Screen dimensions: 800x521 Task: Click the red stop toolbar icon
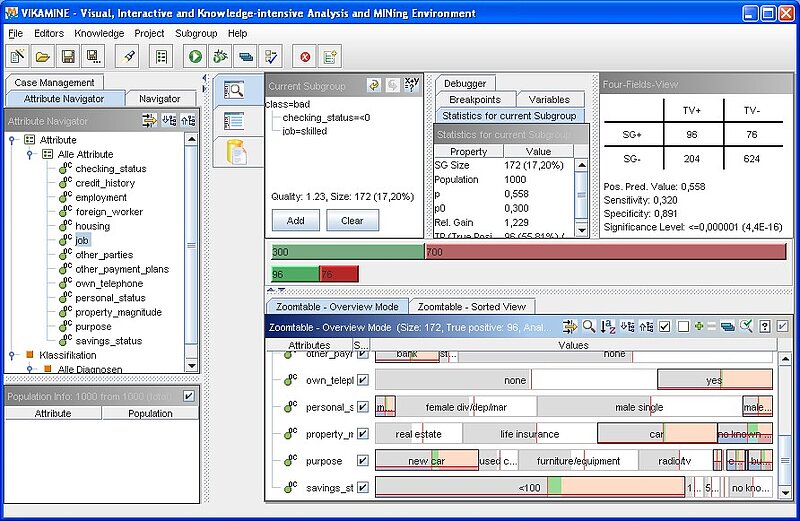[x=305, y=57]
